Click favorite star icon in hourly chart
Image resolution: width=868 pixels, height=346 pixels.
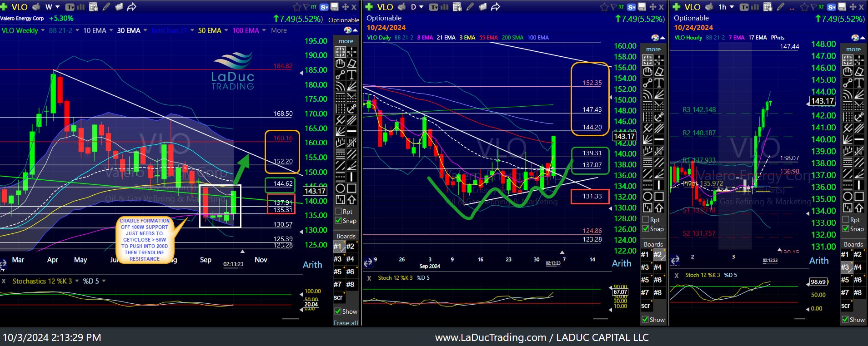pyautogui.click(x=803, y=7)
